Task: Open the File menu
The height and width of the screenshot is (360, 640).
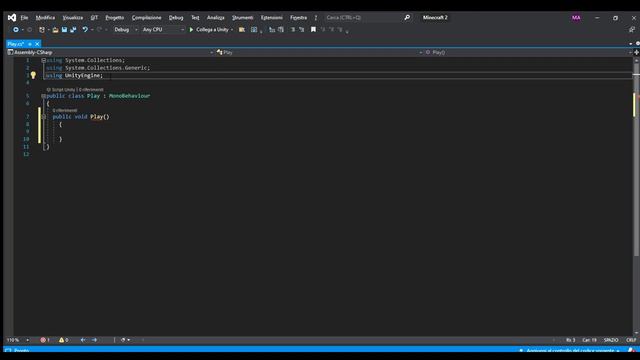Action: pyautogui.click(x=24, y=18)
